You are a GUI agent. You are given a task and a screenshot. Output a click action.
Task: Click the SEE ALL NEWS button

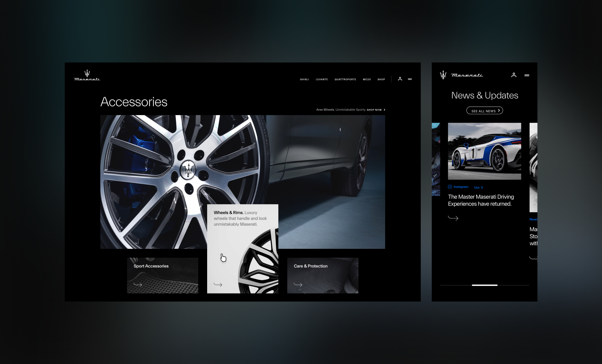485,111
